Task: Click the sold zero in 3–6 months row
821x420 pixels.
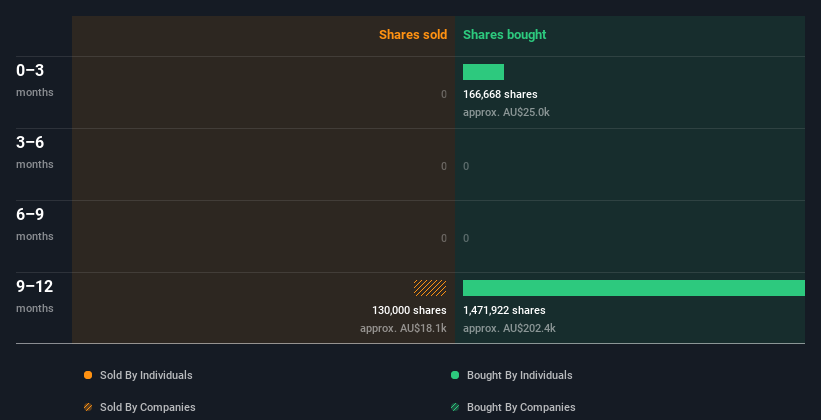Action: coord(444,166)
